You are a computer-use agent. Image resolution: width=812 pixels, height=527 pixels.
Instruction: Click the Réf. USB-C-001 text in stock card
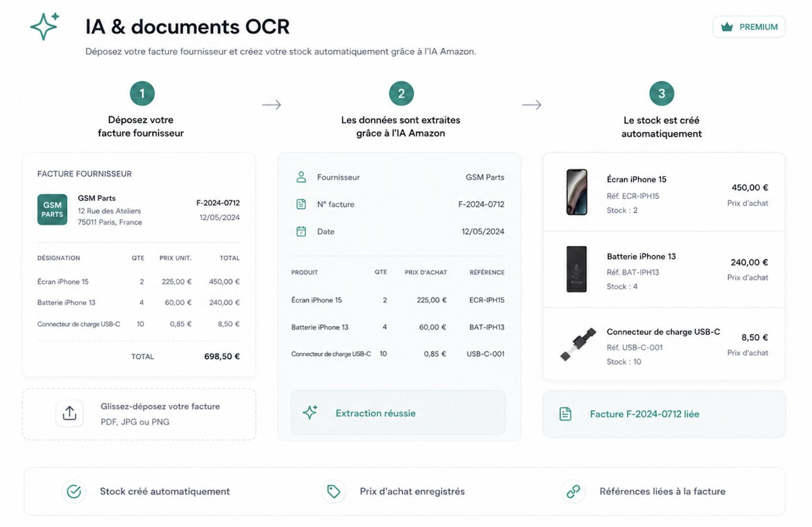point(635,347)
